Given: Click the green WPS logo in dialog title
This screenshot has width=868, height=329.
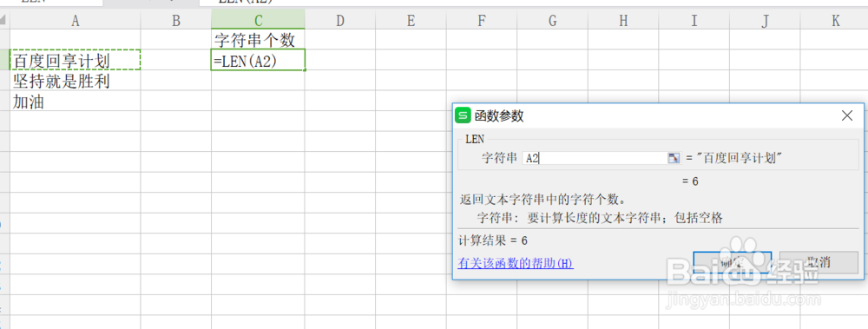Looking at the screenshot, I should 463,115.
